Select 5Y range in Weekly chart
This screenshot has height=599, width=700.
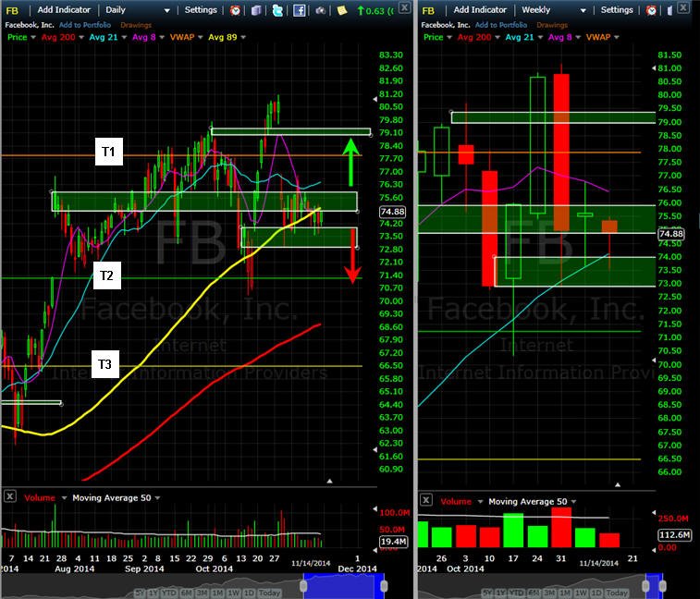(x=487, y=593)
